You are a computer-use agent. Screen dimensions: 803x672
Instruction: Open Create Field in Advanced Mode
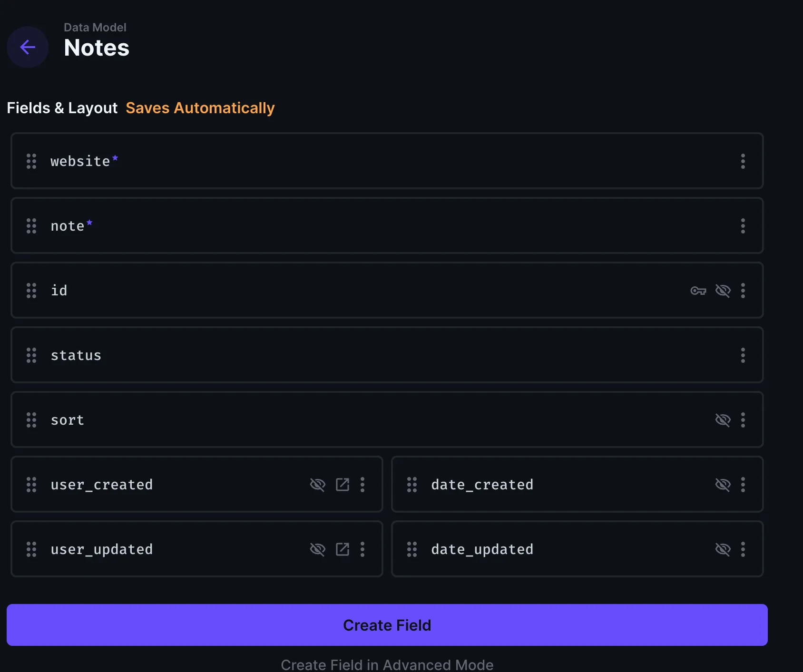(387, 664)
